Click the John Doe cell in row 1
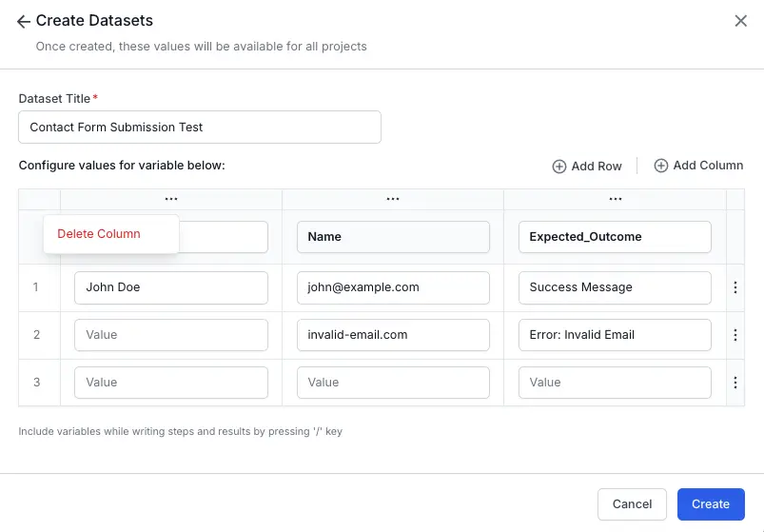This screenshot has width=764, height=532. click(x=171, y=287)
